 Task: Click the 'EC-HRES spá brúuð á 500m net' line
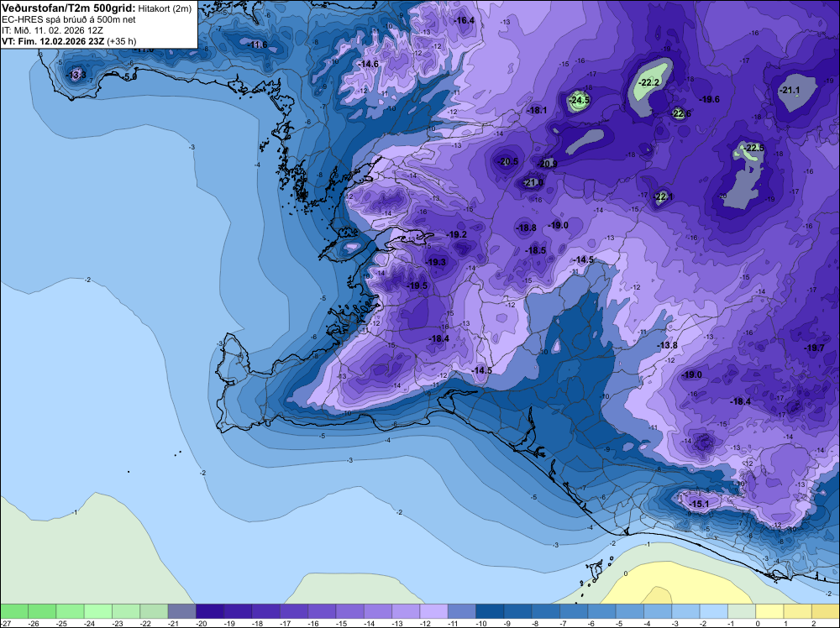pos(69,20)
